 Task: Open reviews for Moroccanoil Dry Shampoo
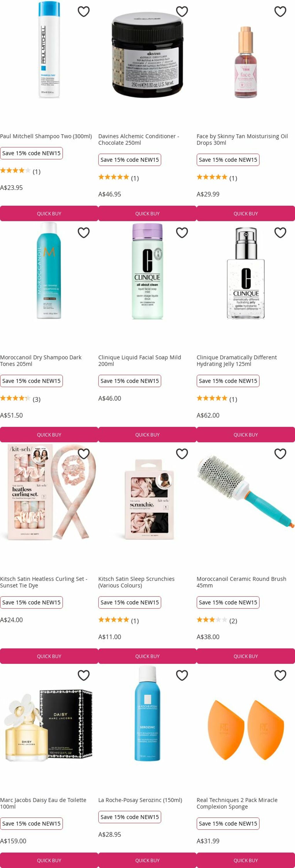(x=36, y=399)
